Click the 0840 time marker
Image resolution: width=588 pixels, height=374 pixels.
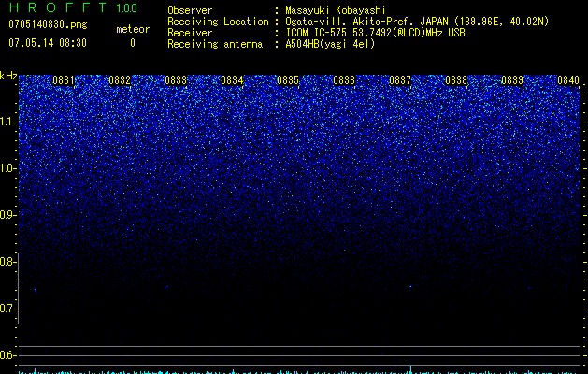tap(568, 79)
